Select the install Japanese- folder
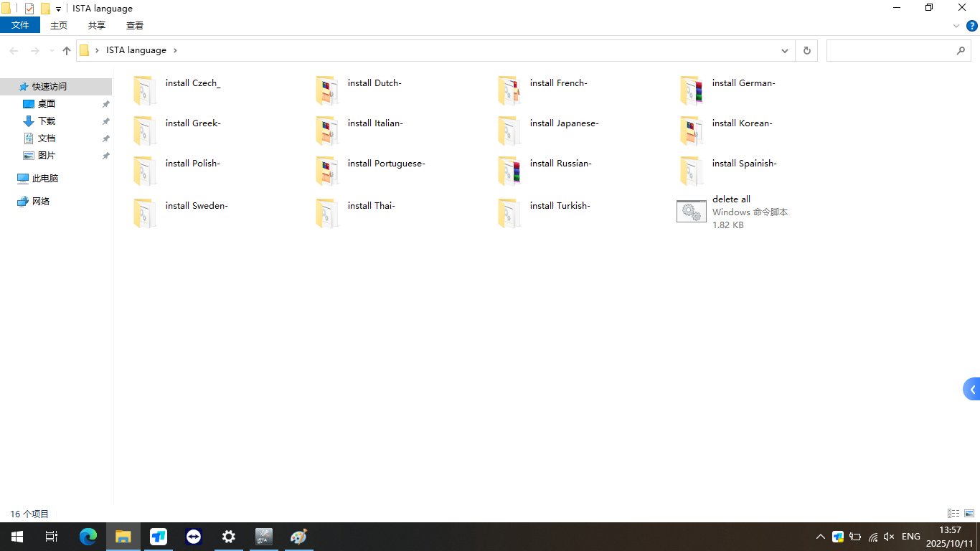The height and width of the screenshot is (551, 980). (564, 123)
